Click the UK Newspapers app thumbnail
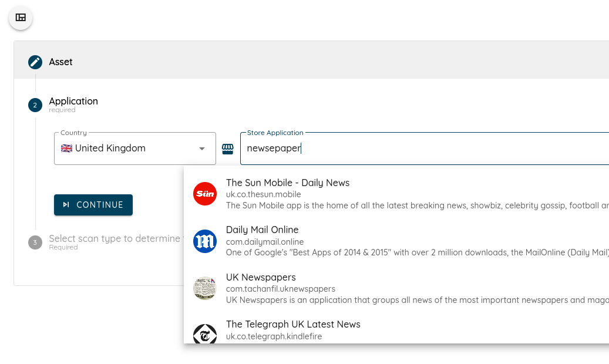This screenshot has width=609, height=364. 205,288
